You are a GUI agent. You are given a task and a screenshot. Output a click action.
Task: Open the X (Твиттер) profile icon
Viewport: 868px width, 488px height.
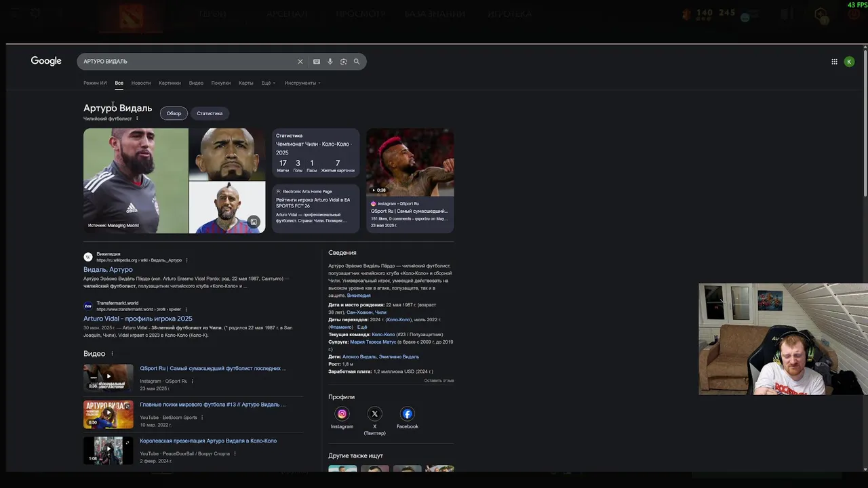tap(374, 413)
